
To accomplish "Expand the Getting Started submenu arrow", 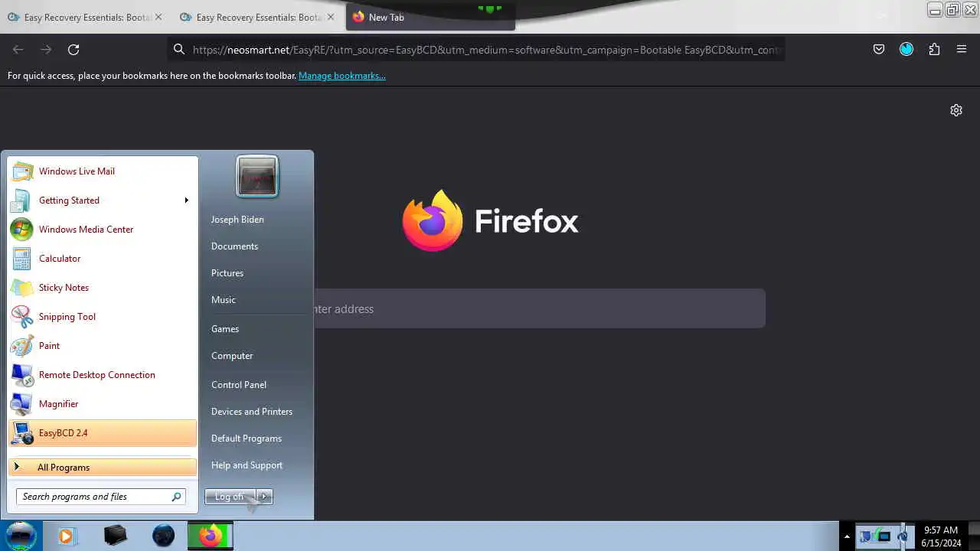I will (186, 201).
